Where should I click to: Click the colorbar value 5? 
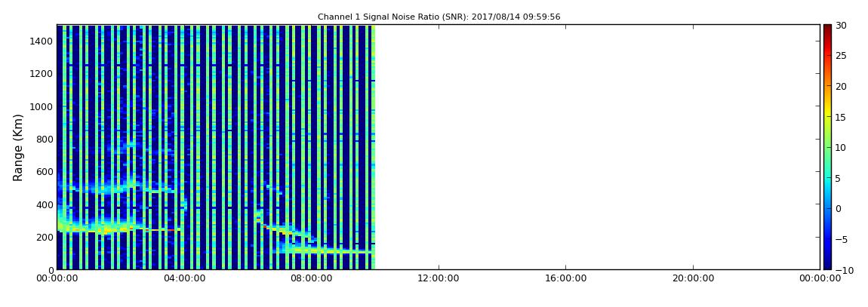tap(839, 178)
